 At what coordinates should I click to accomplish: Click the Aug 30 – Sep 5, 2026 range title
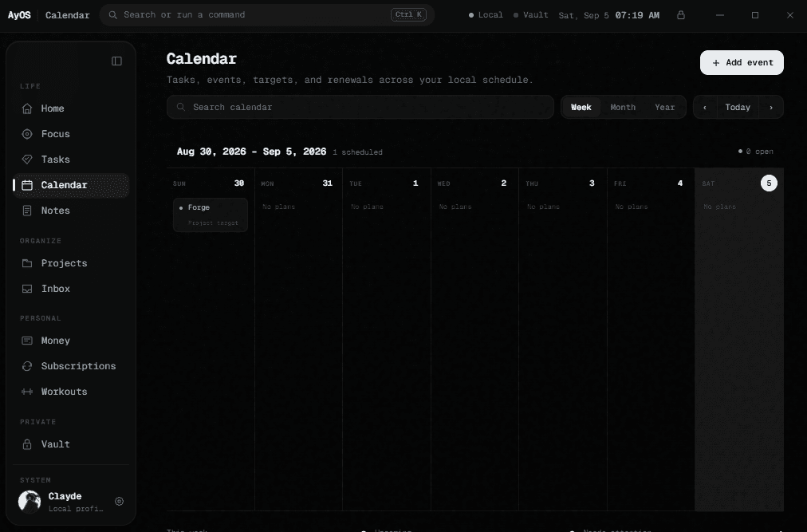252,152
